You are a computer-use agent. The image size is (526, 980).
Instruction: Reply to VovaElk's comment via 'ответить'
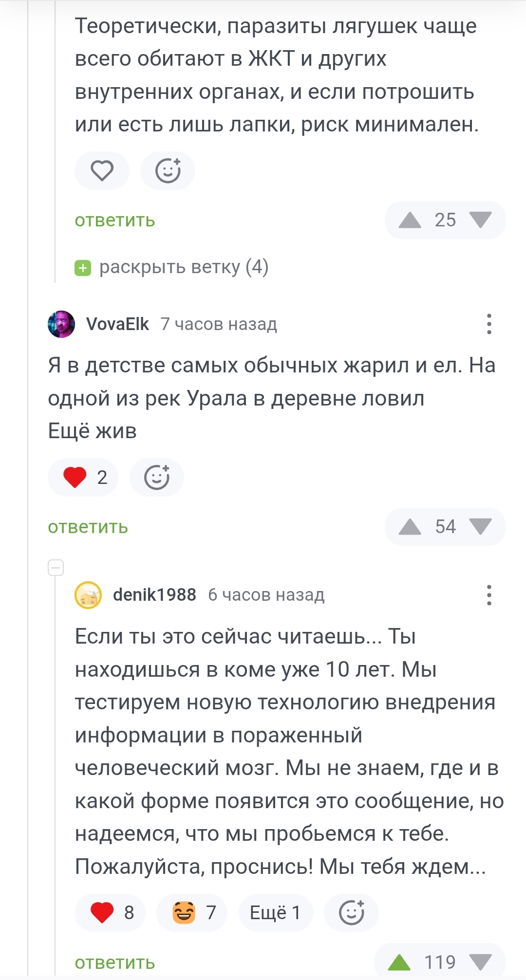coord(88,527)
